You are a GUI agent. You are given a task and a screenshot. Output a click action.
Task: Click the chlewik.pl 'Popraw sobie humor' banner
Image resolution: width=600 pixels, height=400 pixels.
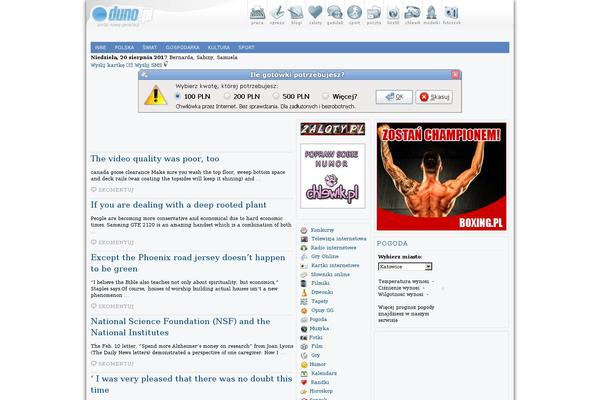(333, 176)
